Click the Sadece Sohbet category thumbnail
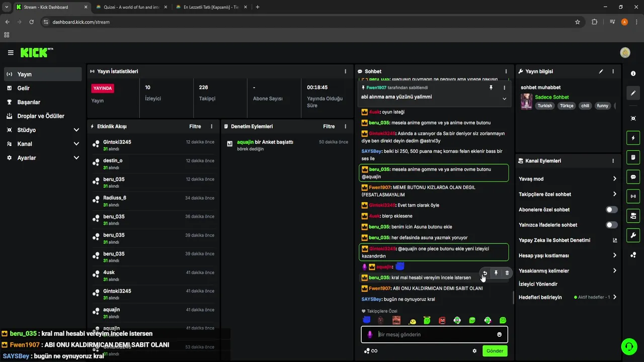 pos(526,102)
